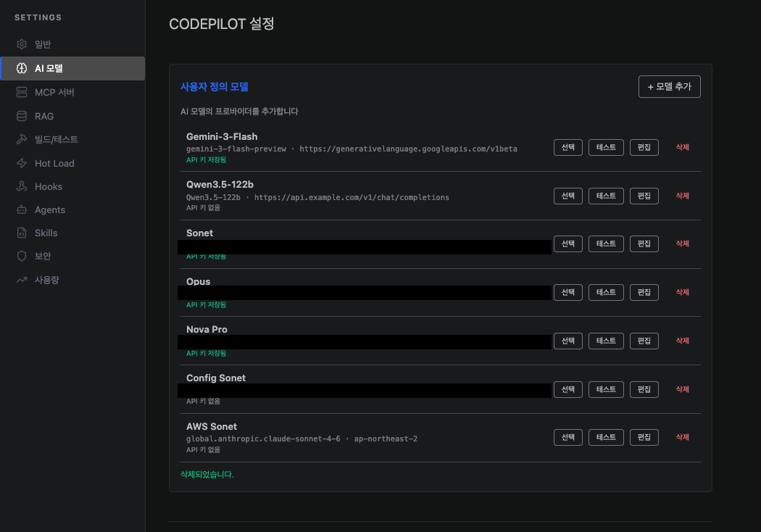Screen dimensions: 761x532
Task: Click the trend chart icon for 사용량
Action: click(x=21, y=280)
